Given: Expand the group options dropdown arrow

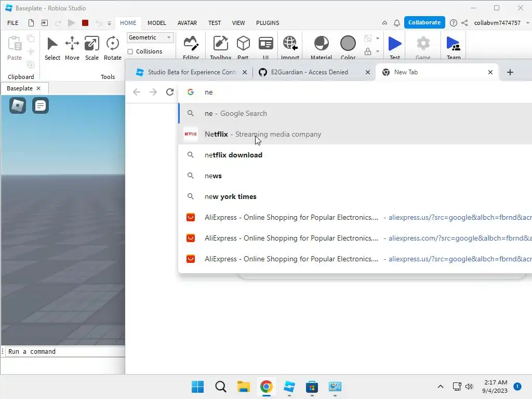Looking at the screenshot, I should (x=378, y=38).
